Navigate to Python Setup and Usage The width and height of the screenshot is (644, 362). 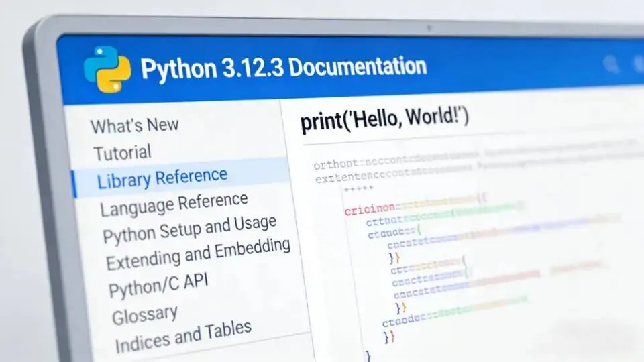190,229
